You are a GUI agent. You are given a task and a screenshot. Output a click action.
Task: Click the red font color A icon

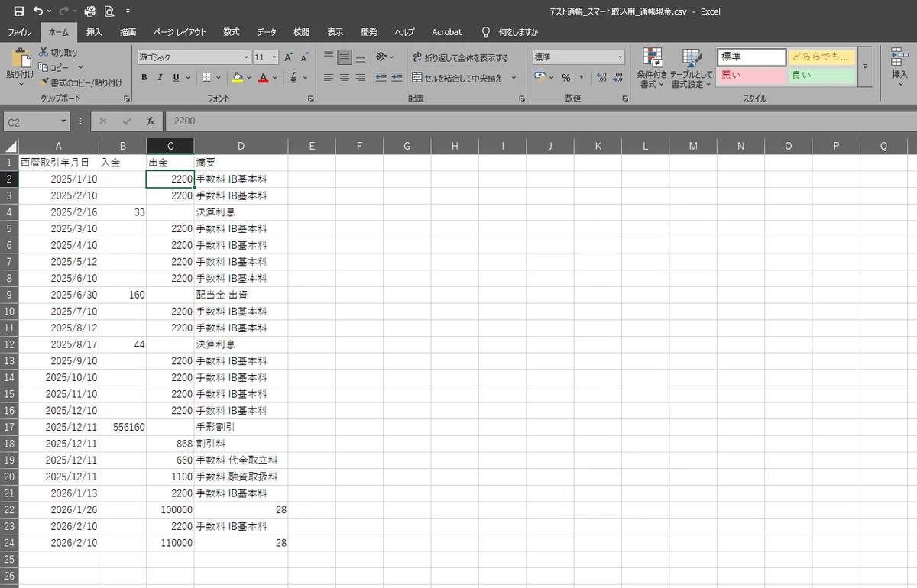(263, 77)
